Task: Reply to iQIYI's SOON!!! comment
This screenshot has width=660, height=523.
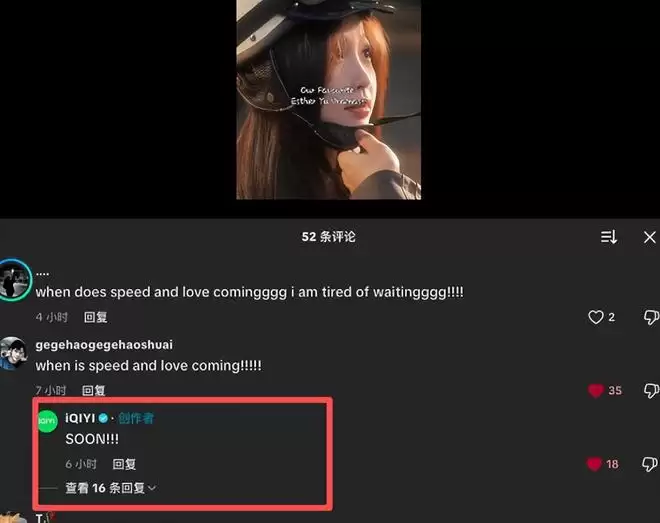Action: pyautogui.click(x=124, y=464)
